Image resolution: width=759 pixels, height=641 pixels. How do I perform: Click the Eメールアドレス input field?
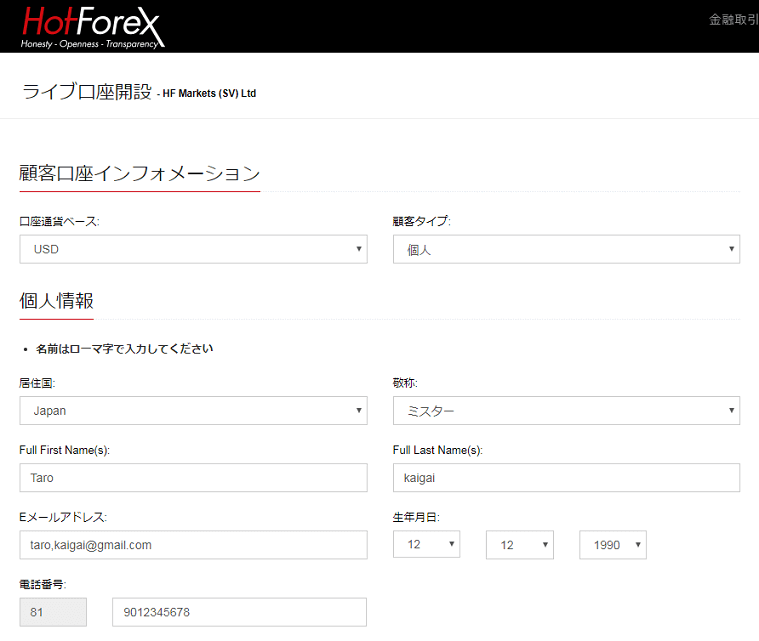coord(193,545)
